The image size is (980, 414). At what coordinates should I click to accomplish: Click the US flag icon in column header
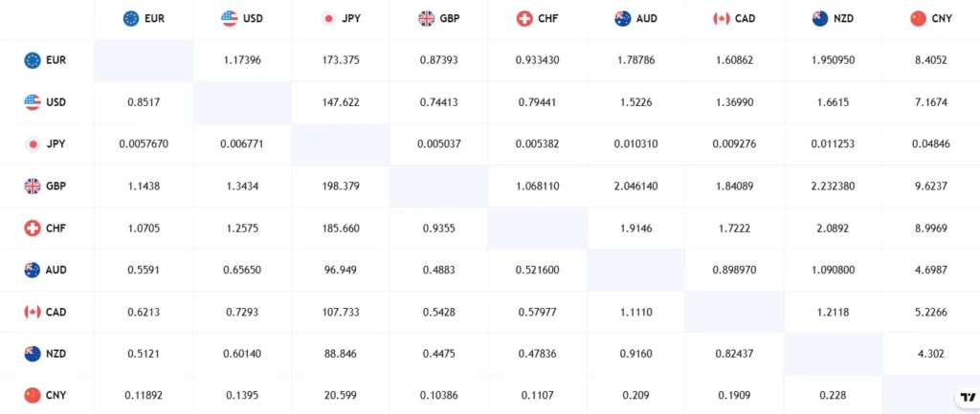click(230, 18)
